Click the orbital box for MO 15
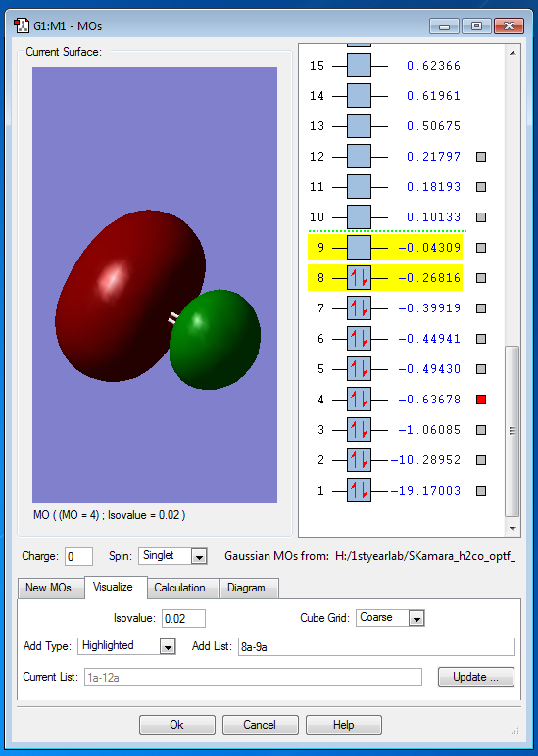 (359, 65)
